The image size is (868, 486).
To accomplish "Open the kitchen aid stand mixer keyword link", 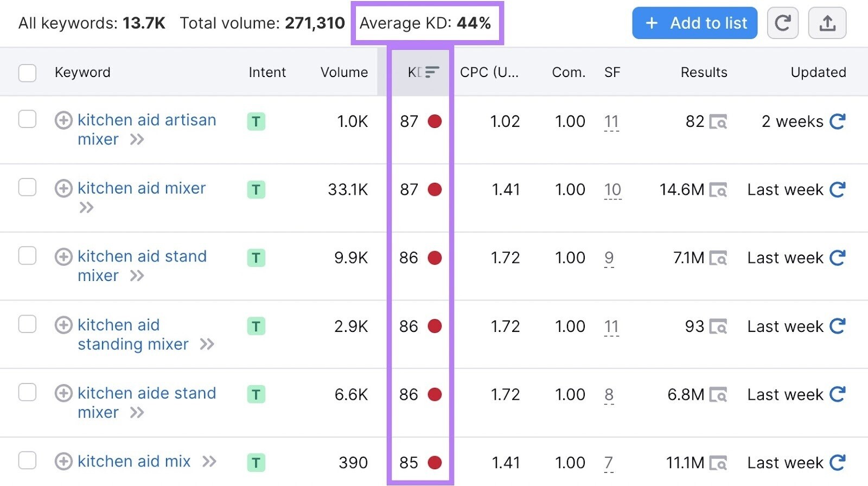I will click(x=142, y=266).
